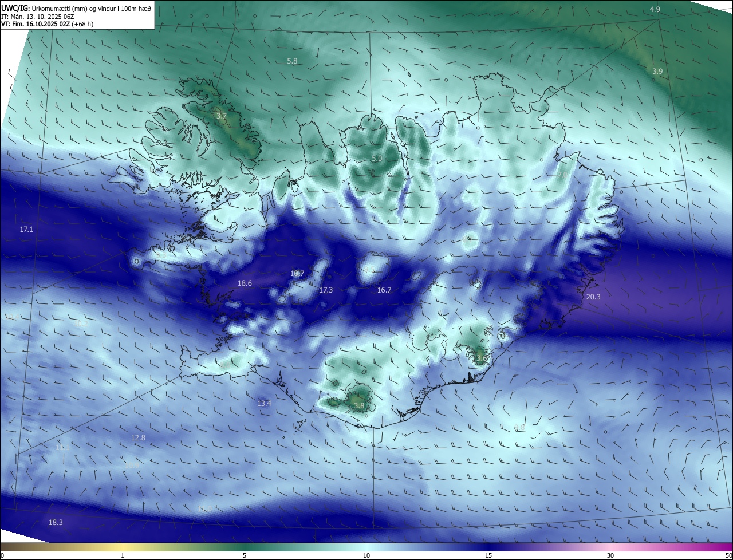Click the color scale tick label 0
This screenshot has width=733, height=560.
click(x=2, y=555)
